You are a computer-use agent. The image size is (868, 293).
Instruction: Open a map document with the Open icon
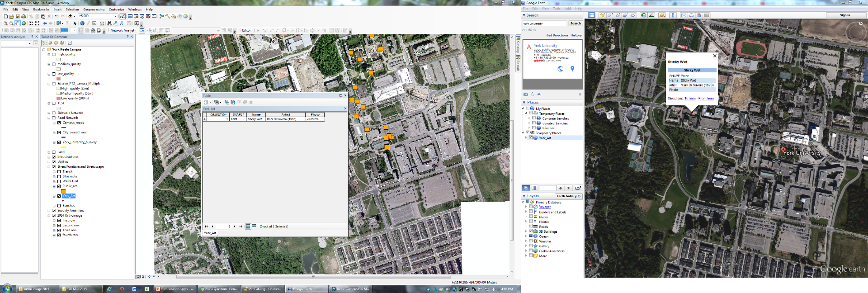[12, 16]
